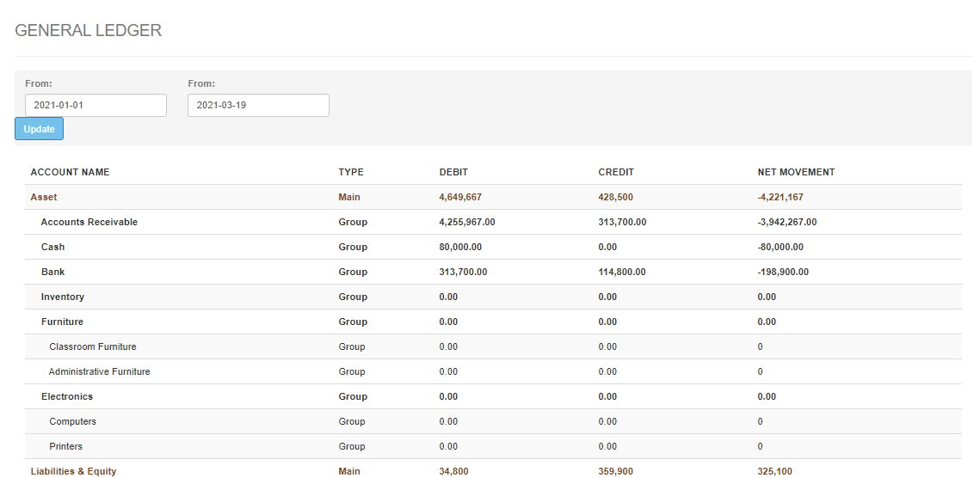The height and width of the screenshot is (478, 980).
Task: Open Classroom Furniture sub-account
Action: 92,346
